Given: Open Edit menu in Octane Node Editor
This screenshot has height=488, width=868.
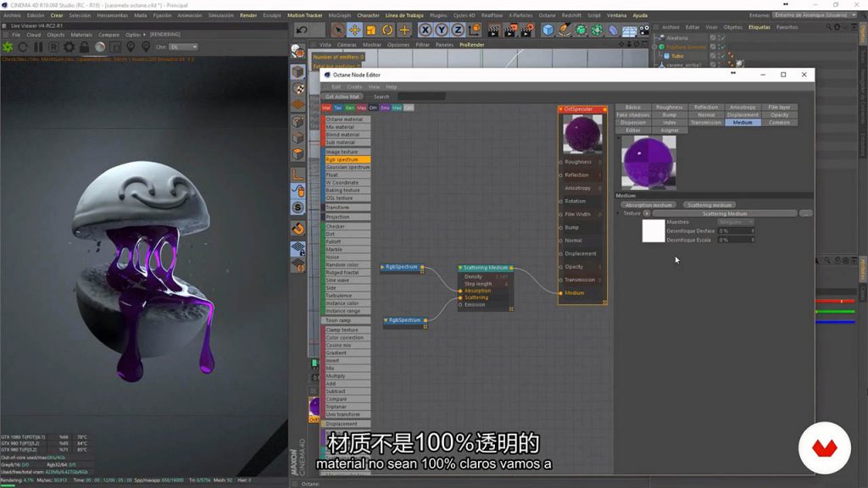Looking at the screenshot, I should pyautogui.click(x=336, y=87).
